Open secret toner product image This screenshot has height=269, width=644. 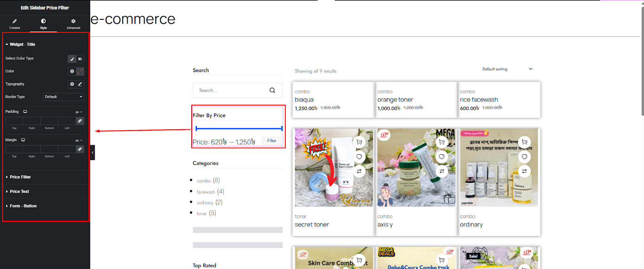pyautogui.click(x=334, y=168)
